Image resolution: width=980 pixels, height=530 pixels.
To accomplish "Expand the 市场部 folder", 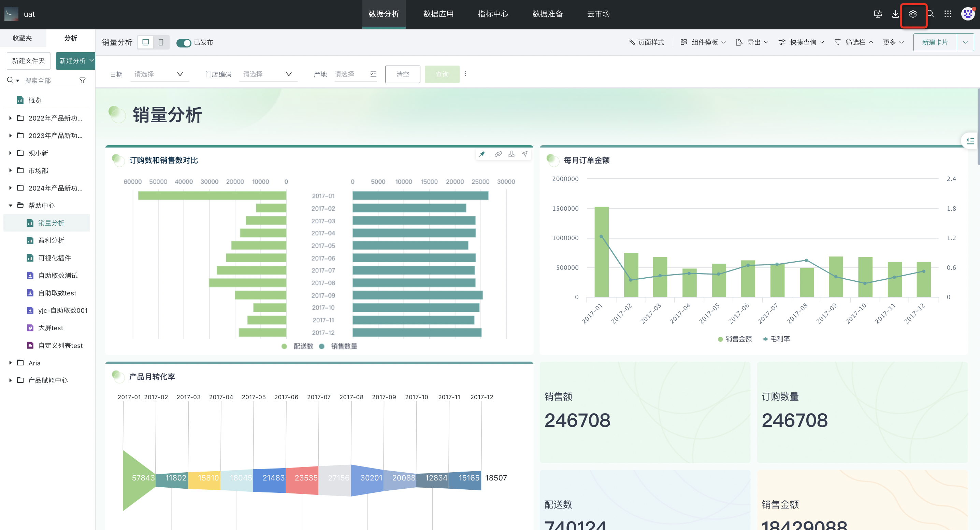I will click(10, 170).
